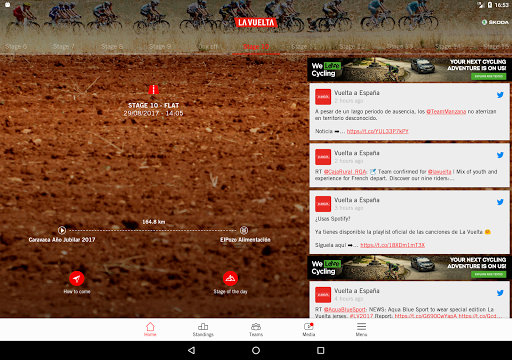Switch to the Stage 9 tab
The width and height of the screenshot is (512, 360).
[160, 47]
